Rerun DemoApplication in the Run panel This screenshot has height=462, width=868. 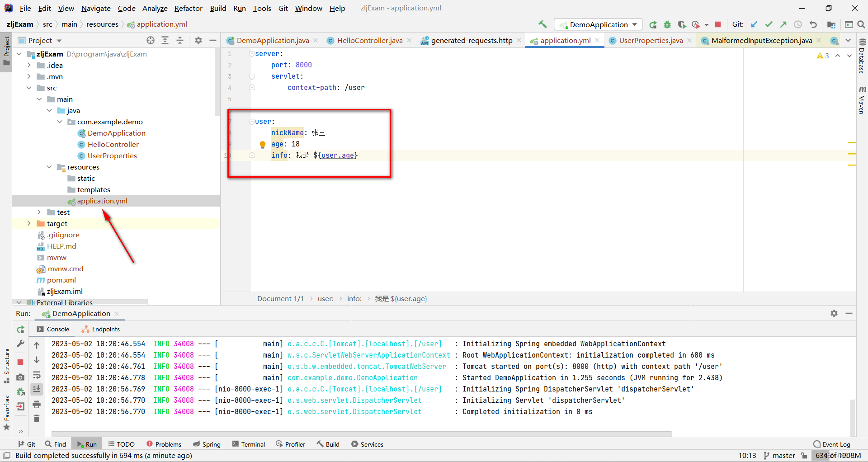20,330
